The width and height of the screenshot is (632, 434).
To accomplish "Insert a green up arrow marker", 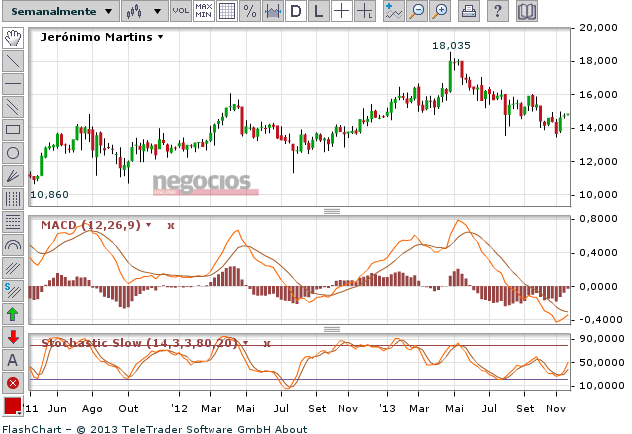I will (x=13, y=314).
